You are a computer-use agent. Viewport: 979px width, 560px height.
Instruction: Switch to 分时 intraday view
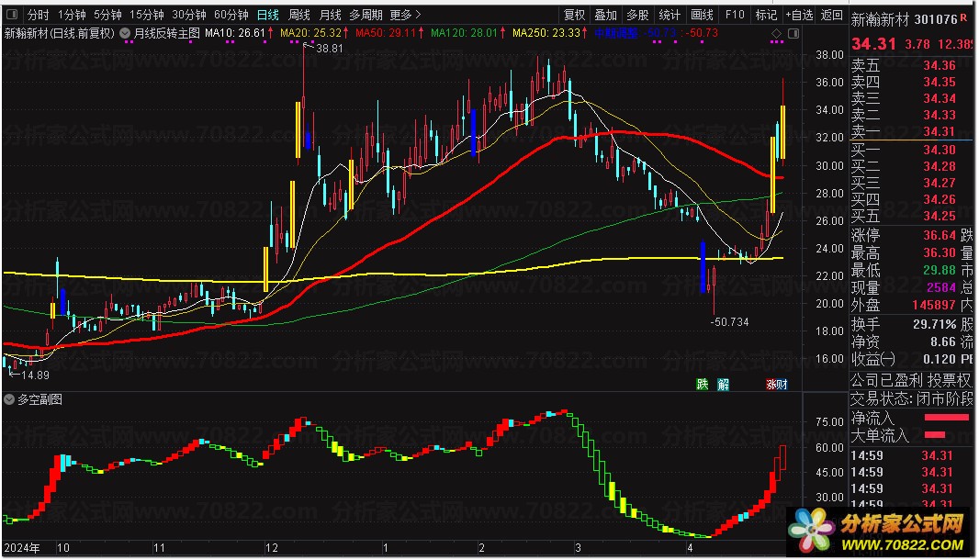point(38,15)
